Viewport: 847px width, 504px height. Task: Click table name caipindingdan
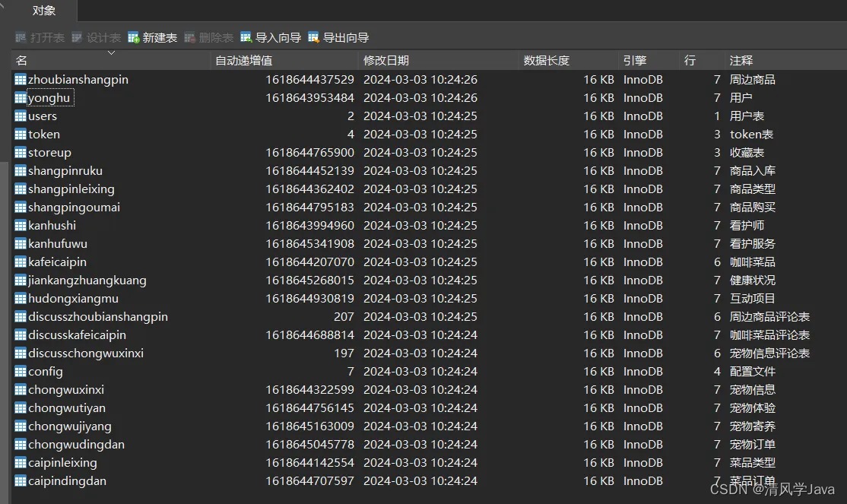[x=68, y=480]
